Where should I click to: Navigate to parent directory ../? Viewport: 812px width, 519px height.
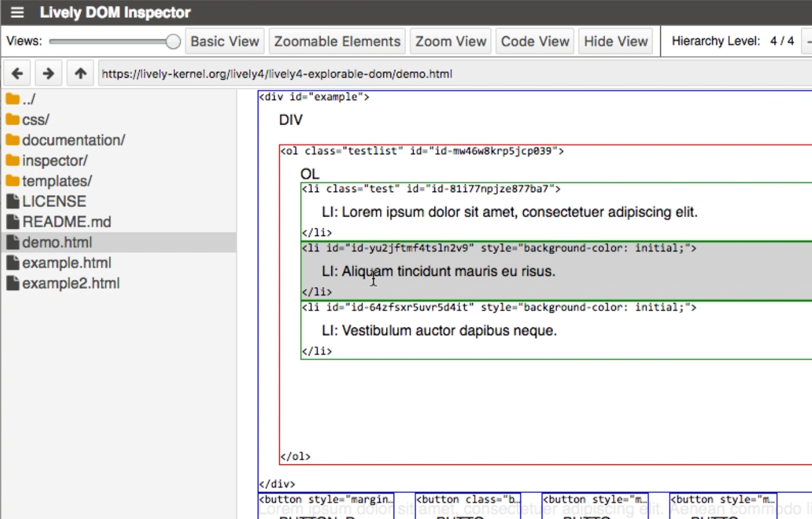pos(28,100)
